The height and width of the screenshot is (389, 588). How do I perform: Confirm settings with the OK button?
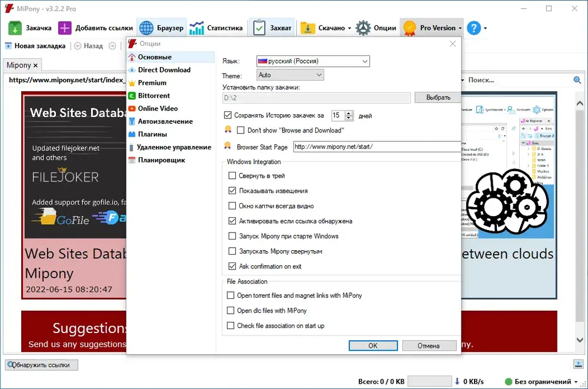[x=373, y=345]
